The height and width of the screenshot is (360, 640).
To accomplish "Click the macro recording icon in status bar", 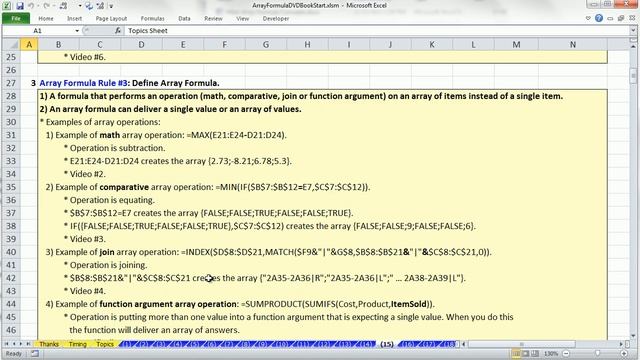I will click(35, 353).
